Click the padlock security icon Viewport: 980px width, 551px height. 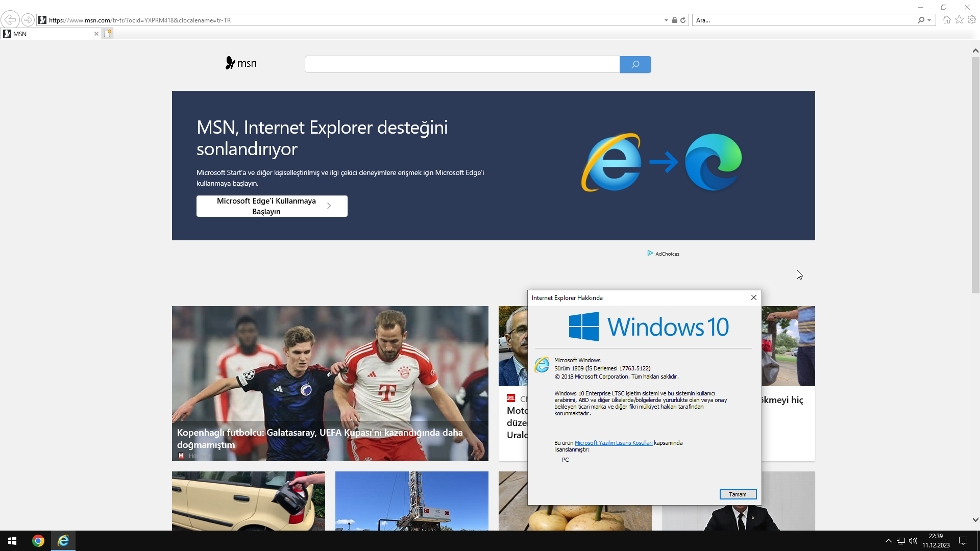pyautogui.click(x=675, y=20)
